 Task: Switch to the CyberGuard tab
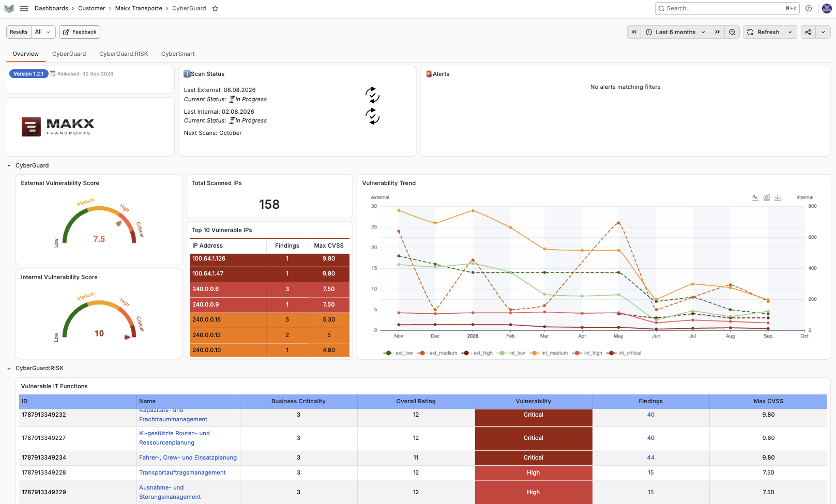[x=69, y=54]
